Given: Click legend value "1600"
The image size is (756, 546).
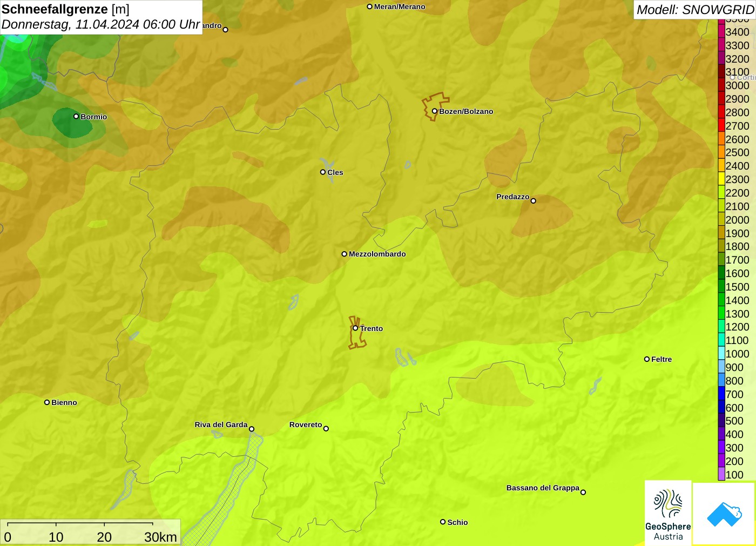Looking at the screenshot, I should click(x=737, y=273).
